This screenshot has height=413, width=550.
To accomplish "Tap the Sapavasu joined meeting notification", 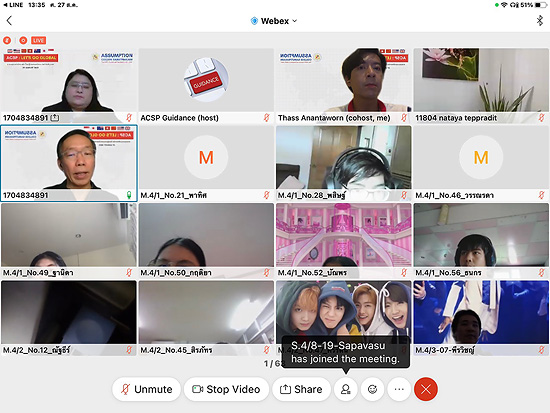I will (346, 352).
